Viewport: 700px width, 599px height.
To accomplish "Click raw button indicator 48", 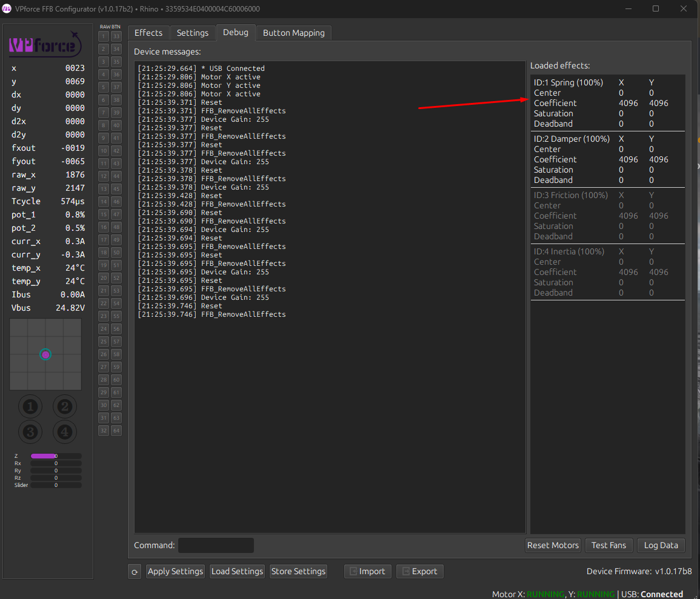I will pyautogui.click(x=116, y=227).
